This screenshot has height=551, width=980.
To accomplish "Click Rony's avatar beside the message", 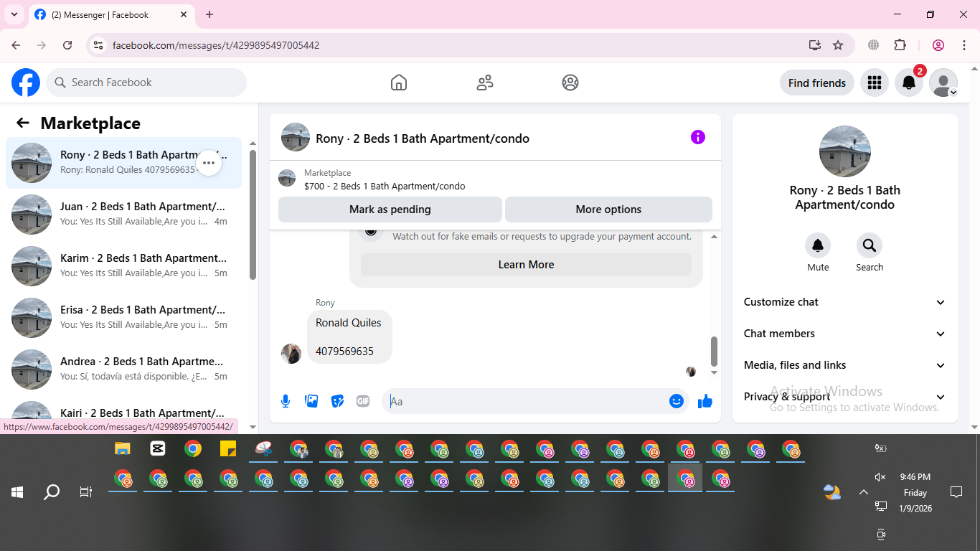I will point(291,353).
